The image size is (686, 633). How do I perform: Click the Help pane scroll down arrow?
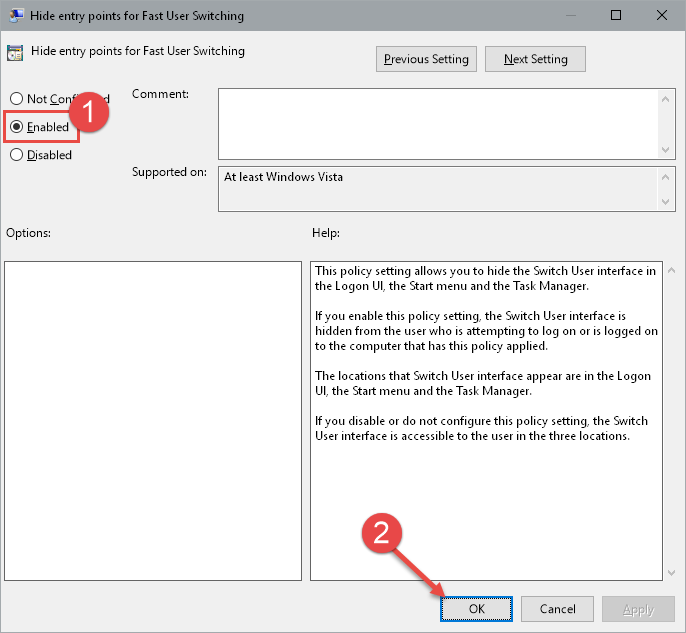(x=671, y=573)
